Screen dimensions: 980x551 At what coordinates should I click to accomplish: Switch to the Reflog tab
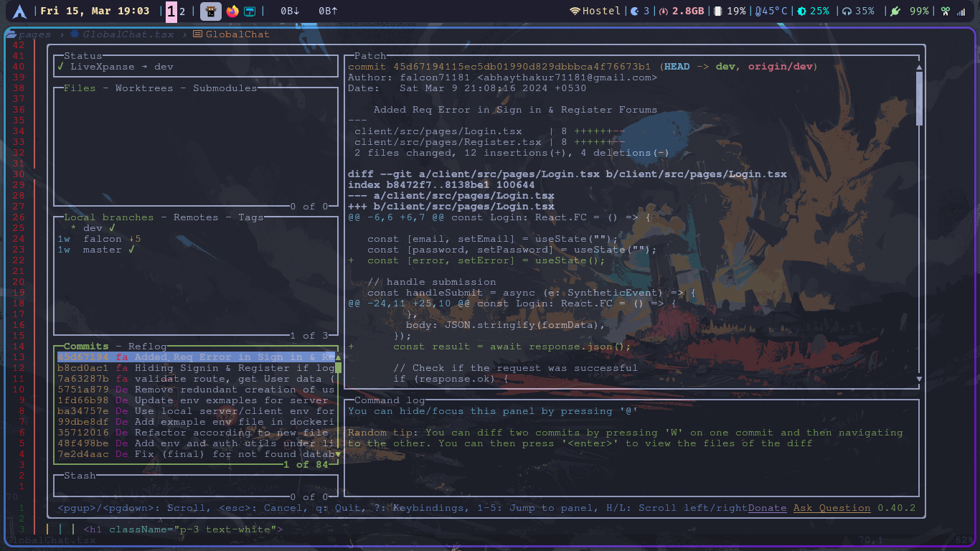[148, 347]
